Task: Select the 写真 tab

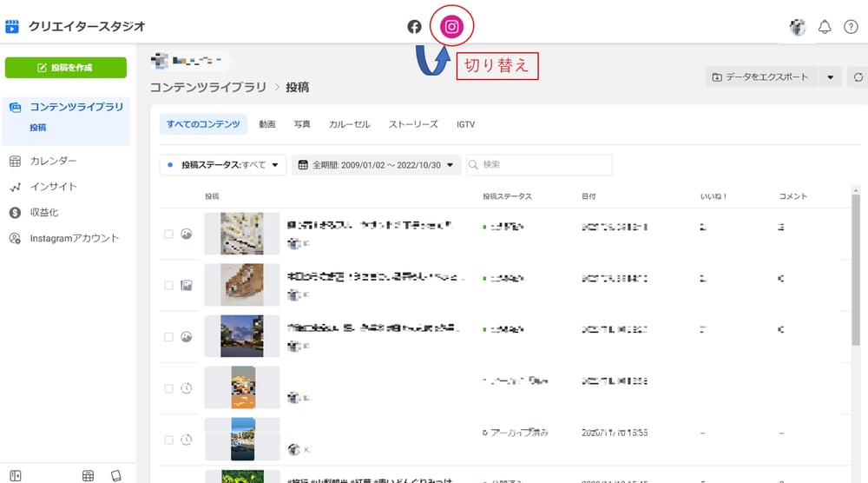Action: [x=302, y=124]
